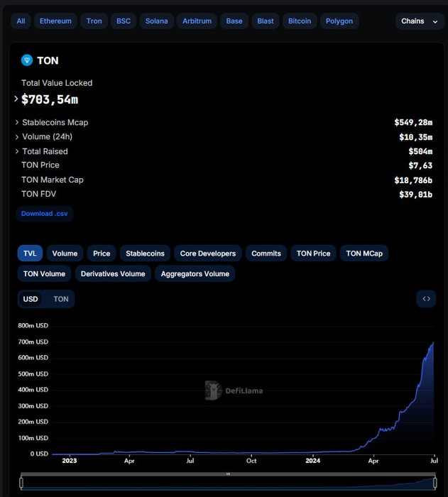Click the TON Market Cap label
Viewport: 448px width, 497px height.
(x=53, y=180)
